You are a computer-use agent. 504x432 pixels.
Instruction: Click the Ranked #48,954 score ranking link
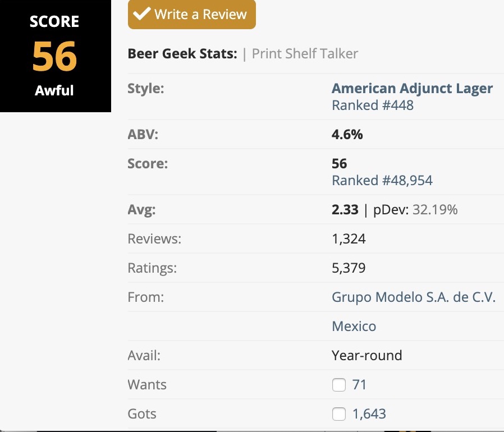click(x=382, y=180)
